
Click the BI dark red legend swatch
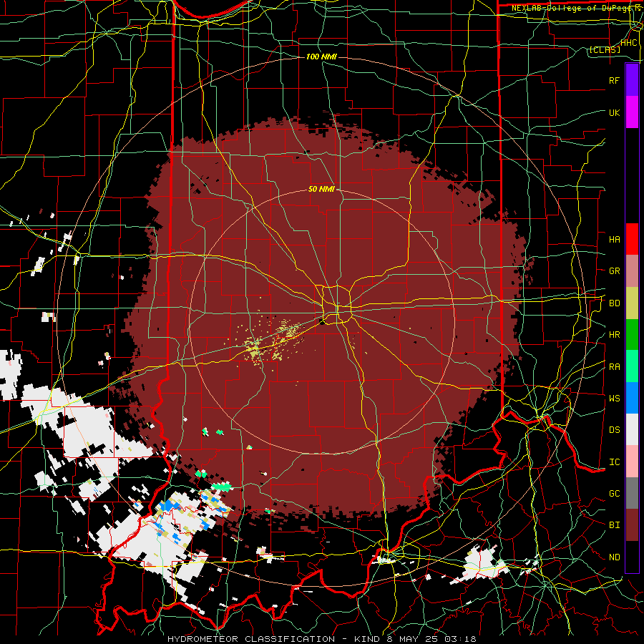(632, 525)
